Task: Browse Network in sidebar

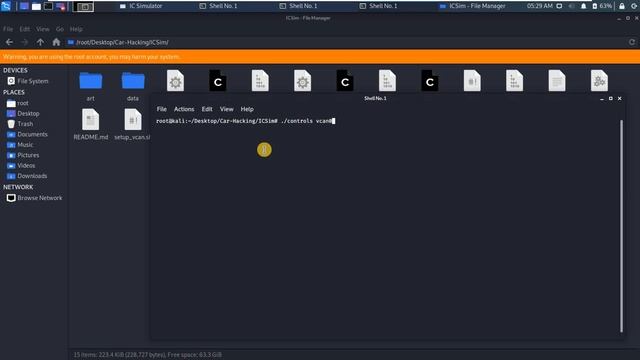Action: tap(34, 198)
